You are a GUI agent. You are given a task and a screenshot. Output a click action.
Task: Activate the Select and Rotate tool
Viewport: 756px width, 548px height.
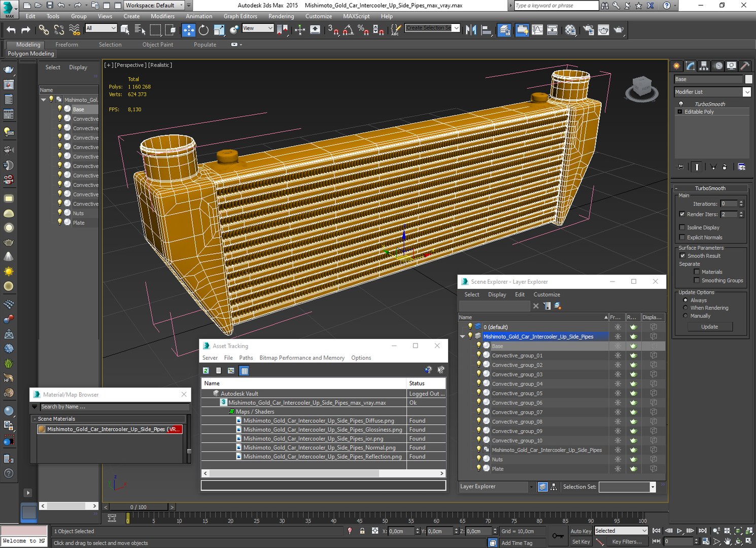click(x=203, y=30)
